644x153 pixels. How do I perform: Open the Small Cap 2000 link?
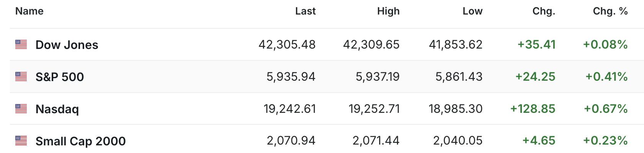click(x=80, y=141)
